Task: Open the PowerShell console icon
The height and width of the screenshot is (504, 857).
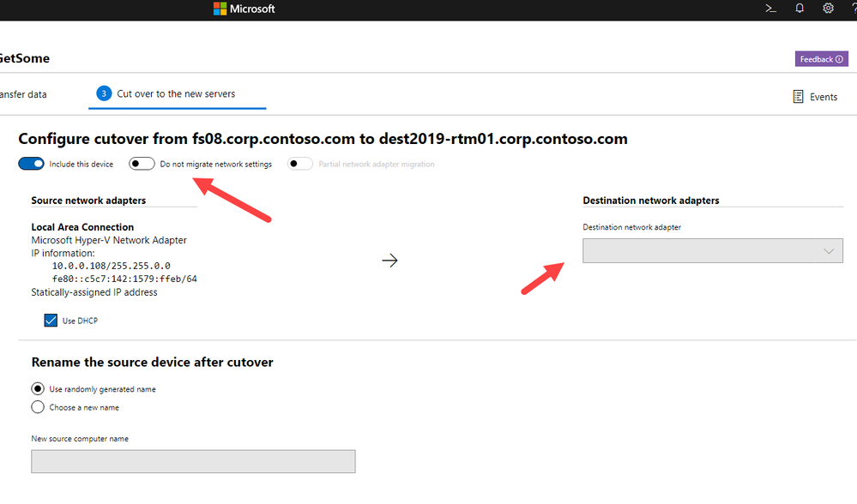Action: click(x=770, y=9)
